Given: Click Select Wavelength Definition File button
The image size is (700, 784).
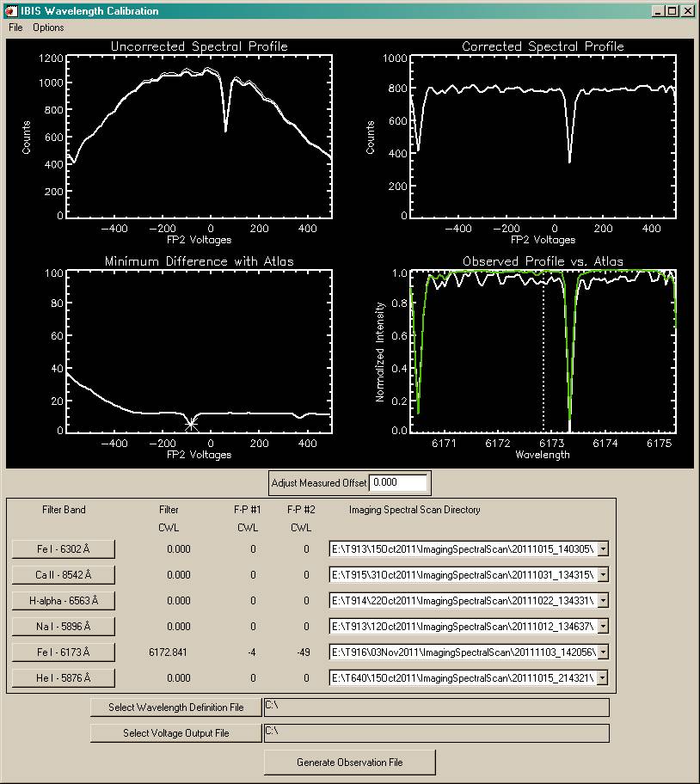Looking at the screenshot, I should pos(175,707).
